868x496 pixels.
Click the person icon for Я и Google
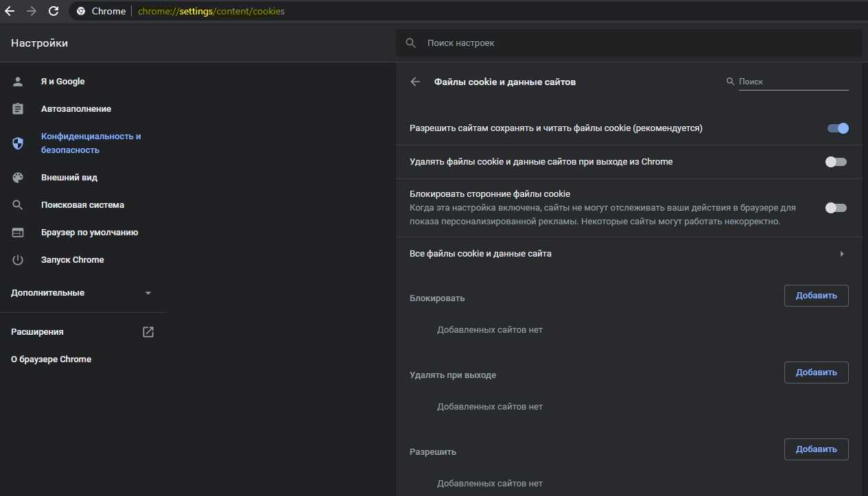tap(18, 82)
